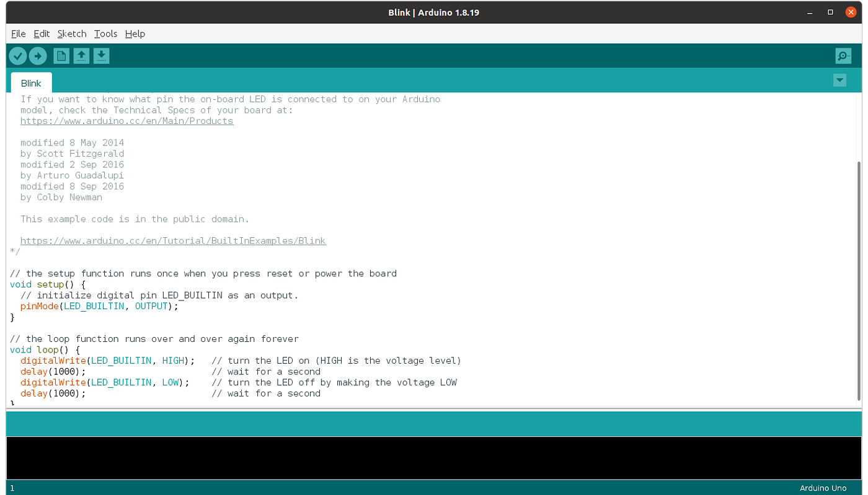
Task: Click the 'by Arturo Guadalupi' comment line
Action: pyautogui.click(x=72, y=175)
